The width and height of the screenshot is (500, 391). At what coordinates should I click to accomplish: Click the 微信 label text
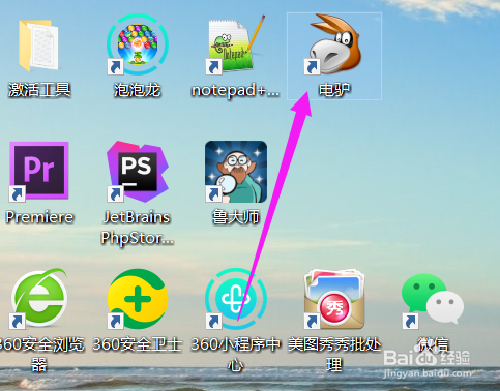pyautogui.click(x=433, y=344)
